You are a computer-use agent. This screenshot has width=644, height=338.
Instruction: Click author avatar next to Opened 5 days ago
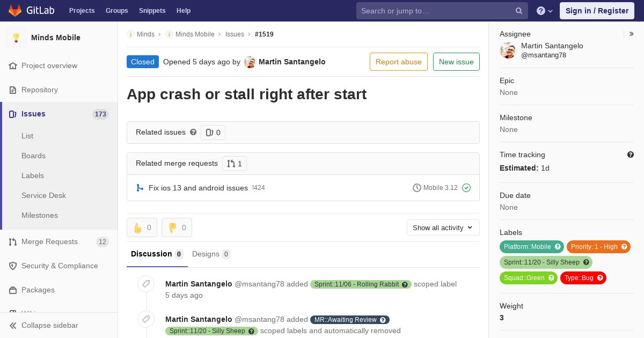(x=250, y=62)
